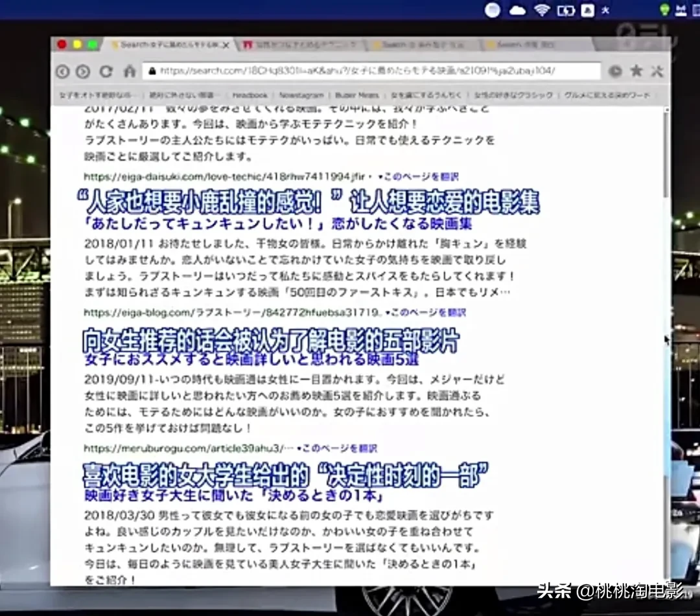Open the '女を虜にするうんちく' bookmark
This screenshot has width=700, height=616.
pos(426,95)
